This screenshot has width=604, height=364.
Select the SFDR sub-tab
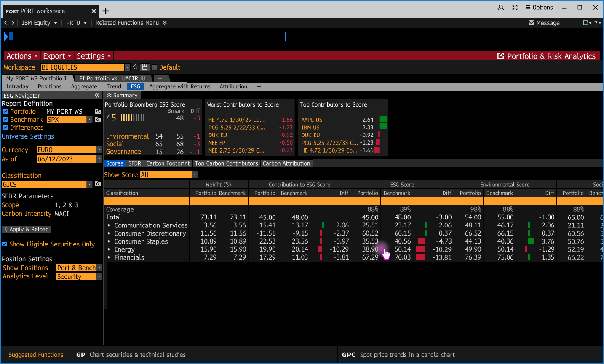pyautogui.click(x=135, y=163)
